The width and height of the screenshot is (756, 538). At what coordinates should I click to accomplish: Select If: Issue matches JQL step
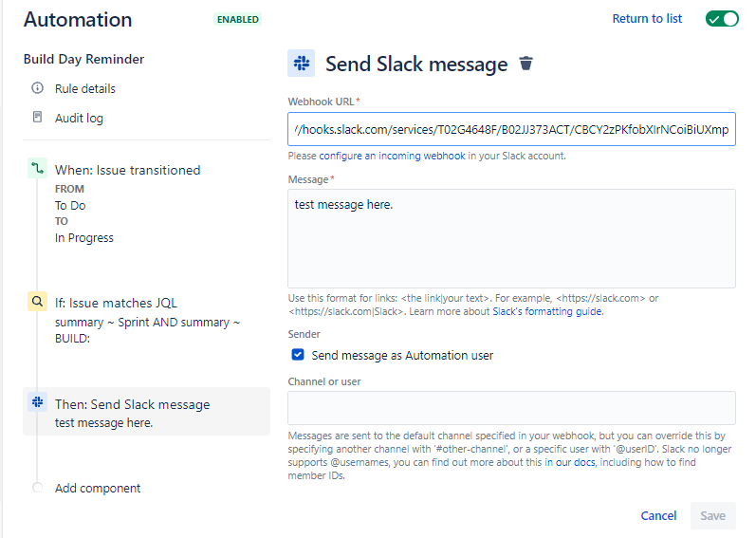coord(116,303)
